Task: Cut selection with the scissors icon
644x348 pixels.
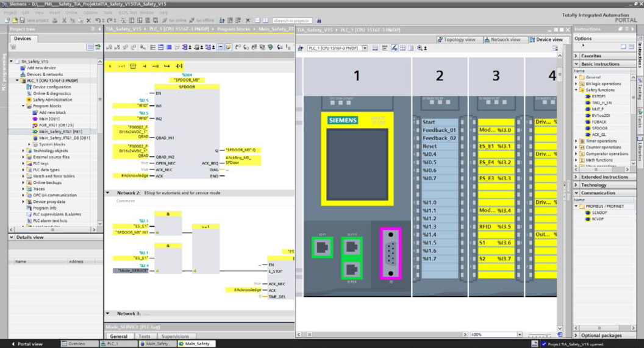Action: [x=65, y=20]
